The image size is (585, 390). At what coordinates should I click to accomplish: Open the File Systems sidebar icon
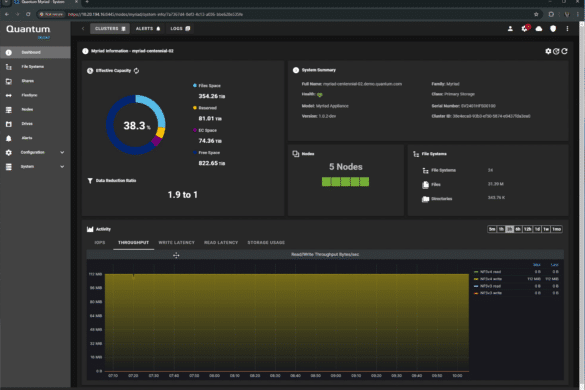coord(9,67)
